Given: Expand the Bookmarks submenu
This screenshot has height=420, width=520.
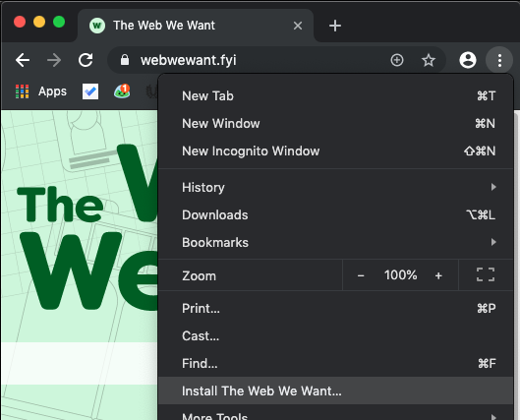Looking at the screenshot, I should pos(335,242).
